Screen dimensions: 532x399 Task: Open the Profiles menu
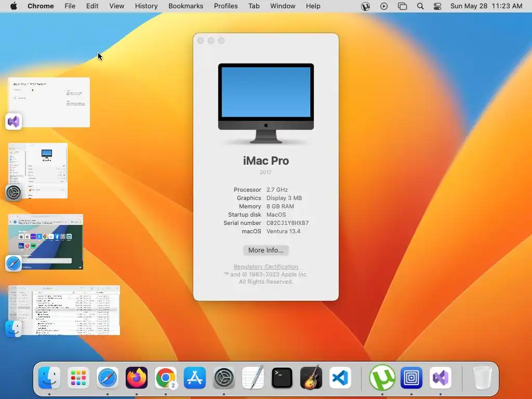click(225, 6)
